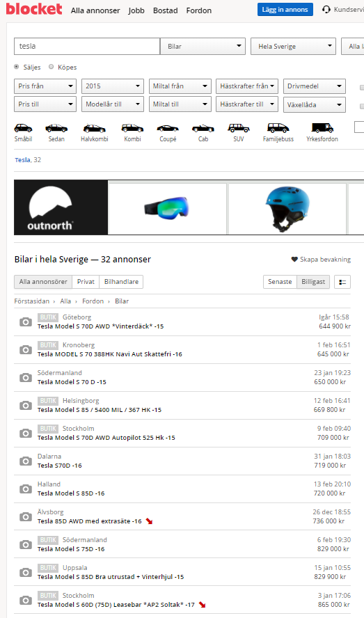Select the Småbil body type icon
The height and width of the screenshot is (618, 364).
tap(23, 128)
